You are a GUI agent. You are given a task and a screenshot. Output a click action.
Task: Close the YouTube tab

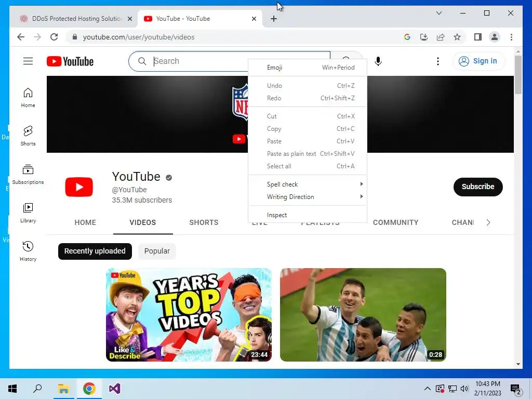(254, 19)
